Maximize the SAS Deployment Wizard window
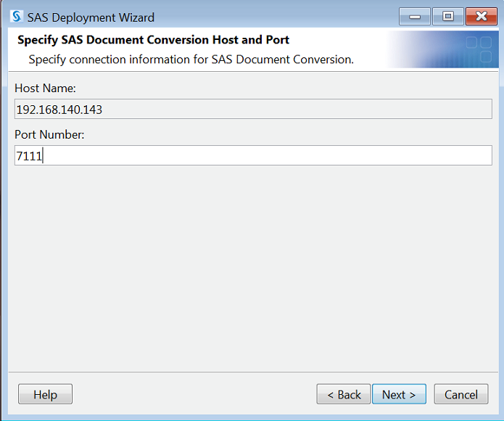The width and height of the screenshot is (504, 421). 448,16
